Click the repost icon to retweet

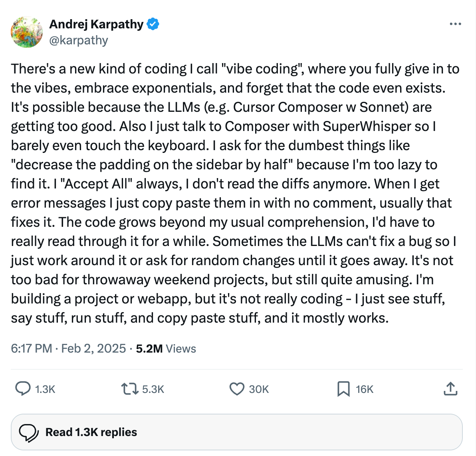coord(130,389)
